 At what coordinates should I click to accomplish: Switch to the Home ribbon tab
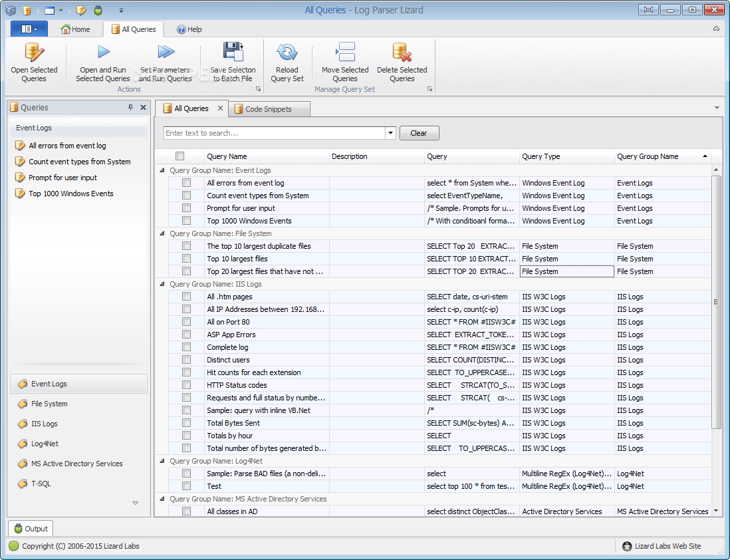click(x=75, y=29)
